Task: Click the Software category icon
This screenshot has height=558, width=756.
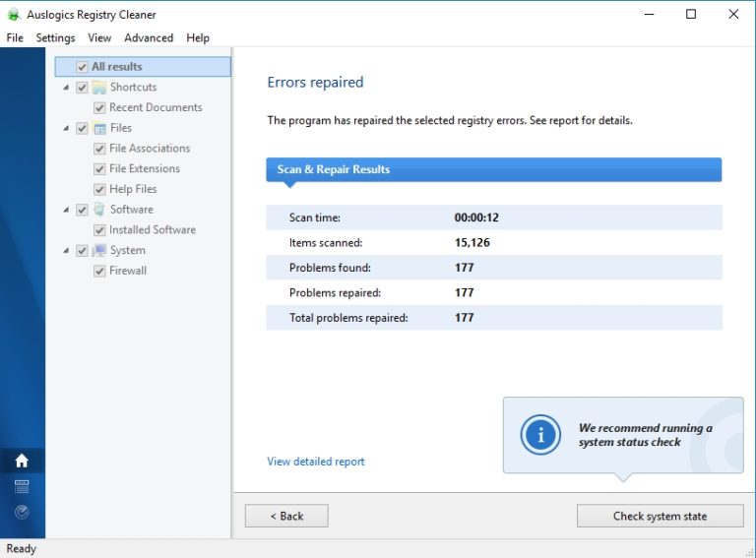Action: pos(99,210)
